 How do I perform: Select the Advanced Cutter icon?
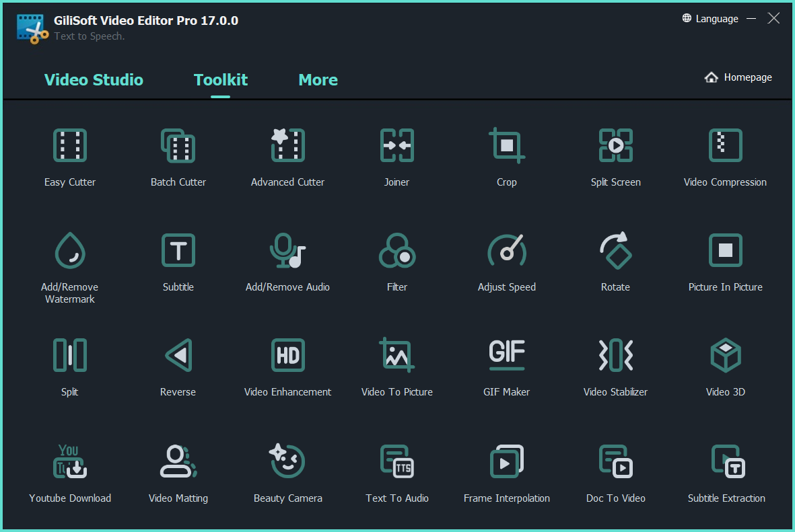288,146
